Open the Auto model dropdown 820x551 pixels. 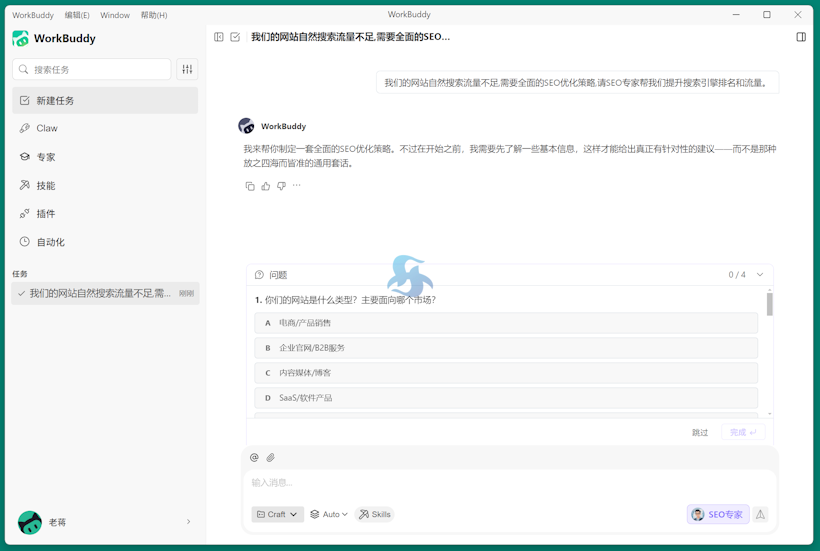pos(329,514)
